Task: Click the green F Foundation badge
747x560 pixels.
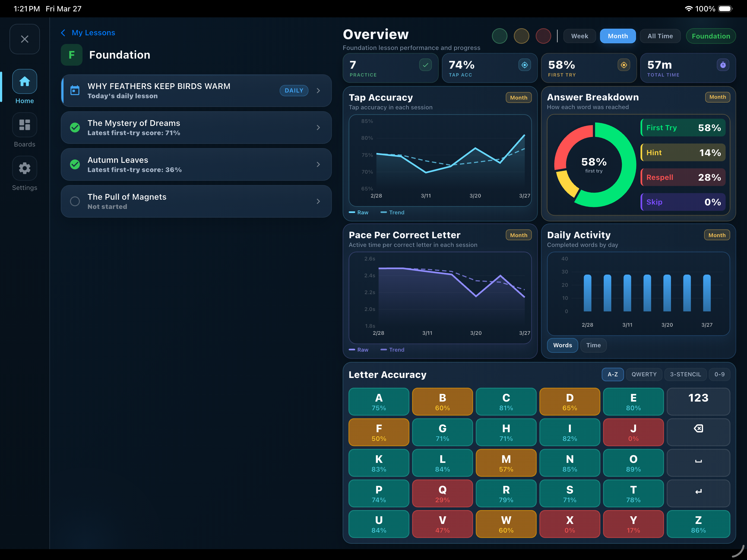Action: tap(72, 55)
